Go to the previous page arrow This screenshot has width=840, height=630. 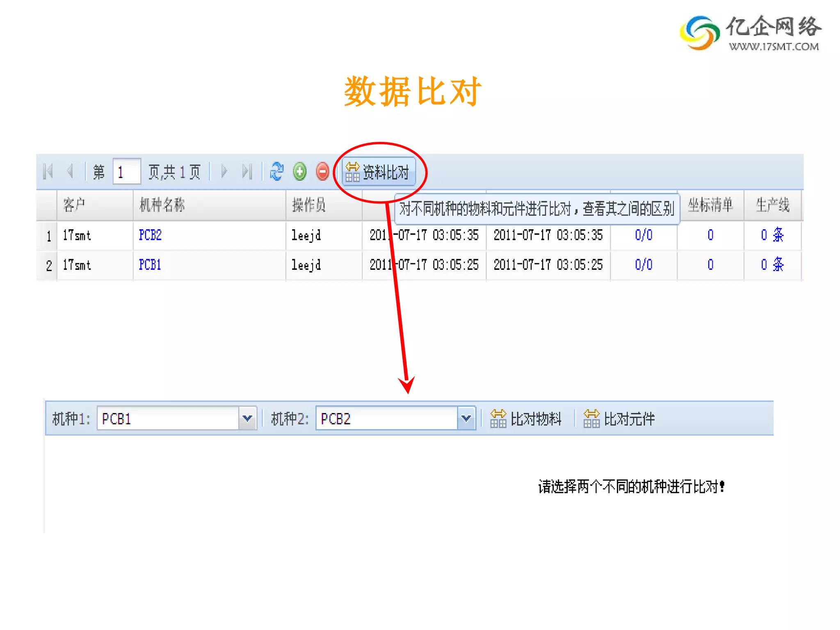click(x=70, y=171)
